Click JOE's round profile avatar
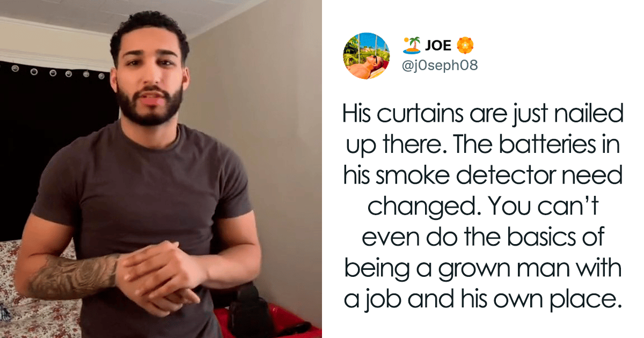 click(x=367, y=56)
